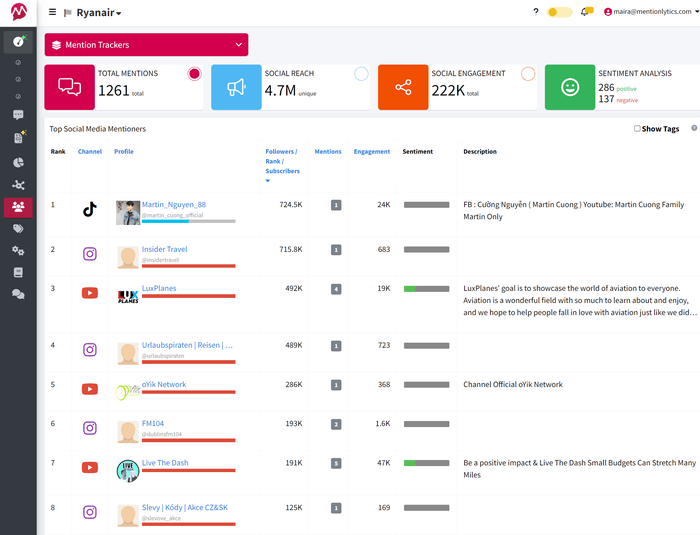Viewport: 700px width, 535px height.
Task: Click the sort arrow under Followers column
Action: click(x=268, y=181)
